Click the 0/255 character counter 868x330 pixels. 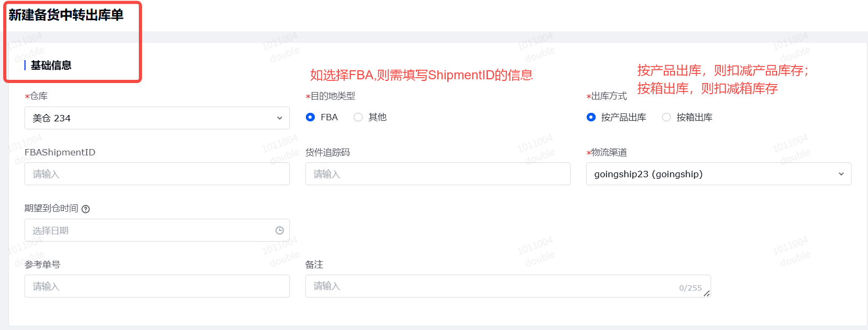[x=690, y=288]
